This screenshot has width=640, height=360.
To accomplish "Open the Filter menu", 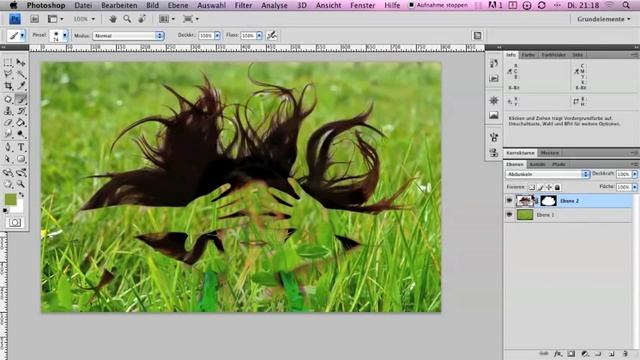I will pyautogui.click(x=243, y=5).
